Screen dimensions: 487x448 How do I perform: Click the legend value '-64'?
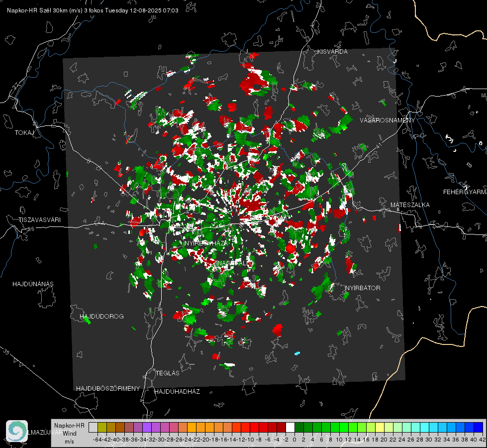(x=97, y=440)
